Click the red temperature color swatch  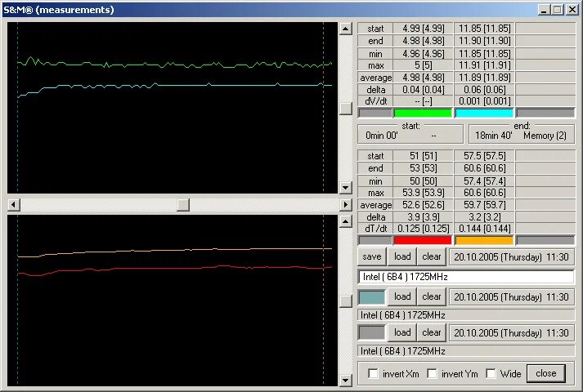tap(423, 241)
